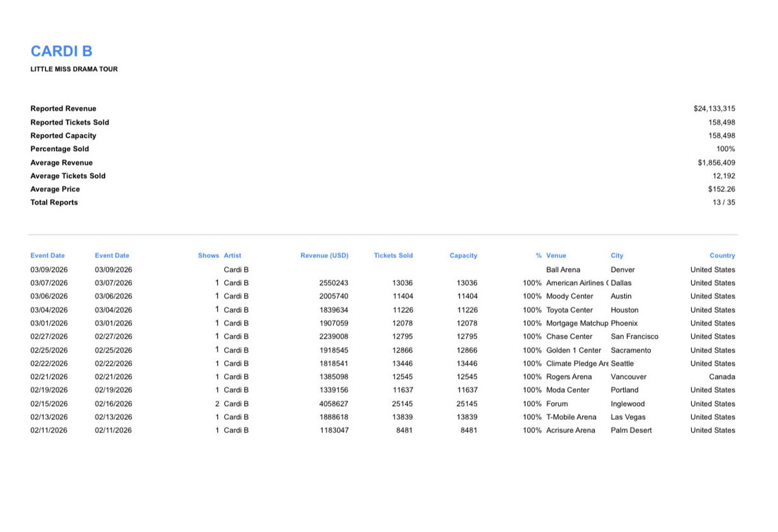Click the Portland city cell
Image resolution: width=778 pixels, height=532 pixels.
coord(624,390)
